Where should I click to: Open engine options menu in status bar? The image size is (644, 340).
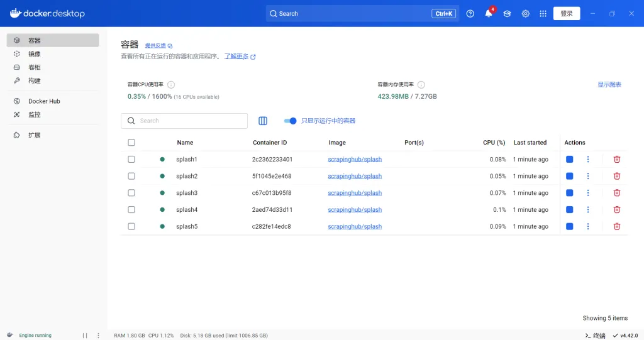98,336
